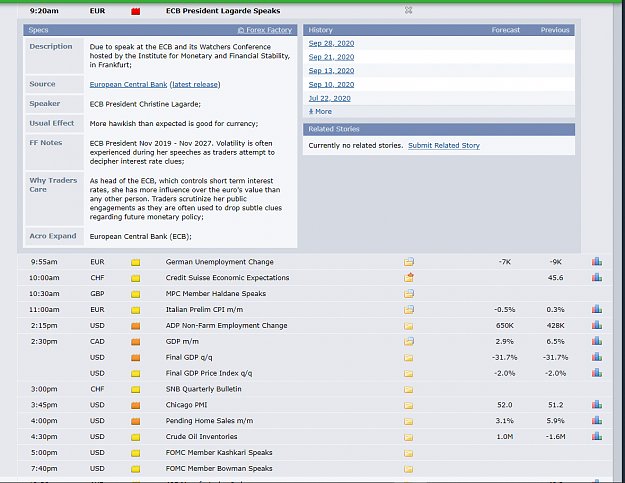This screenshot has width=625, height=483.
Task: Click 52.0 forecast for Chicago PMI
Action: (x=505, y=405)
